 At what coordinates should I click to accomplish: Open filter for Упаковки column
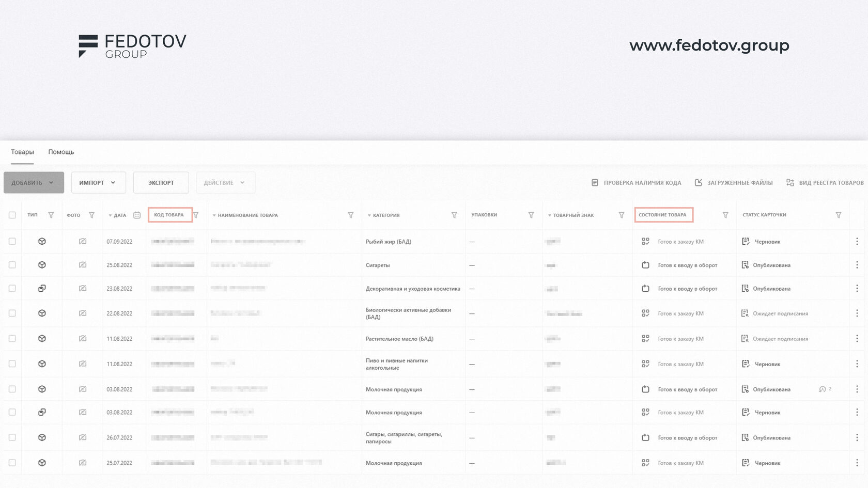pos(531,215)
